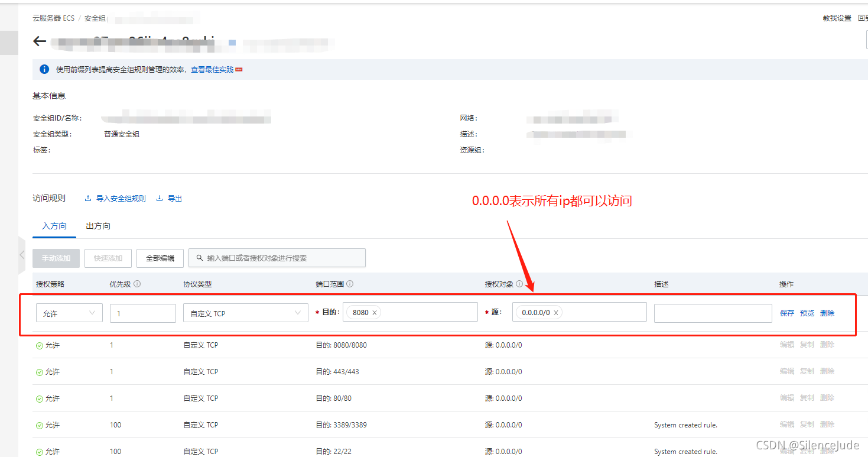The width and height of the screenshot is (868, 457).
Task: Click 删除 on the editing row
Action: coord(827,313)
